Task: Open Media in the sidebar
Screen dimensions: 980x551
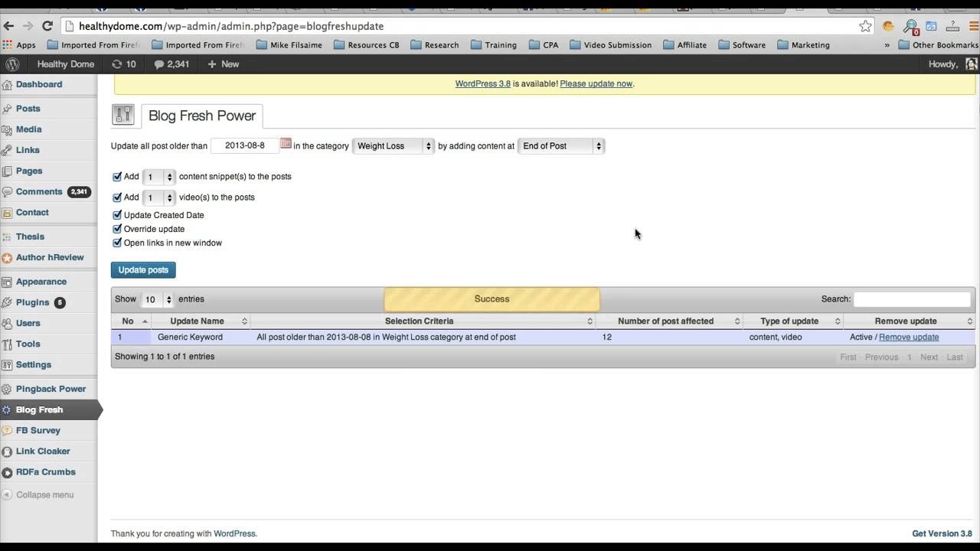Action: (29, 129)
